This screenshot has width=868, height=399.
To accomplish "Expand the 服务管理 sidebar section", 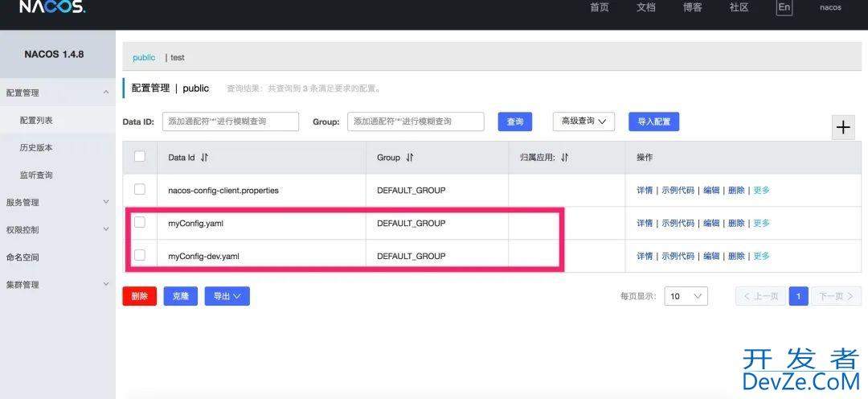I will [56, 203].
